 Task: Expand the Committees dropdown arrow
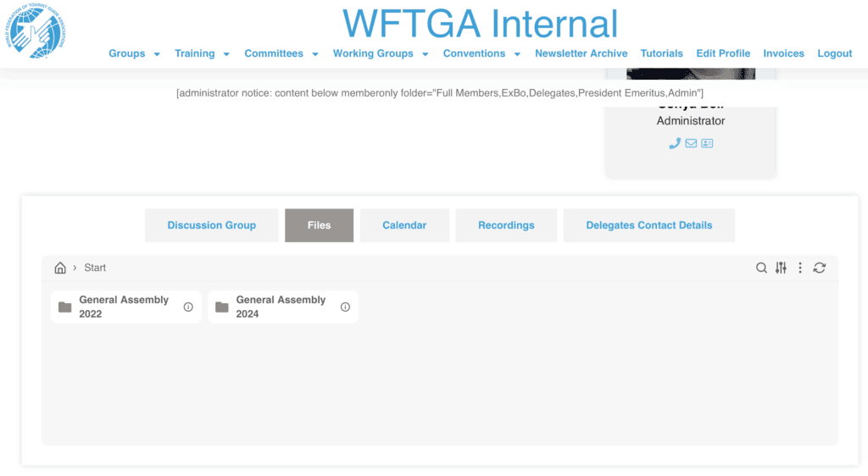pos(315,54)
